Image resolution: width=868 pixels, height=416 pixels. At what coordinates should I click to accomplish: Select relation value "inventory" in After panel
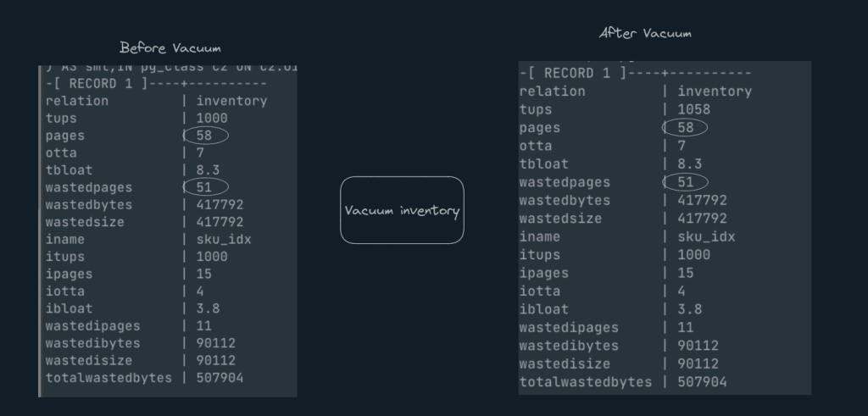tap(715, 92)
